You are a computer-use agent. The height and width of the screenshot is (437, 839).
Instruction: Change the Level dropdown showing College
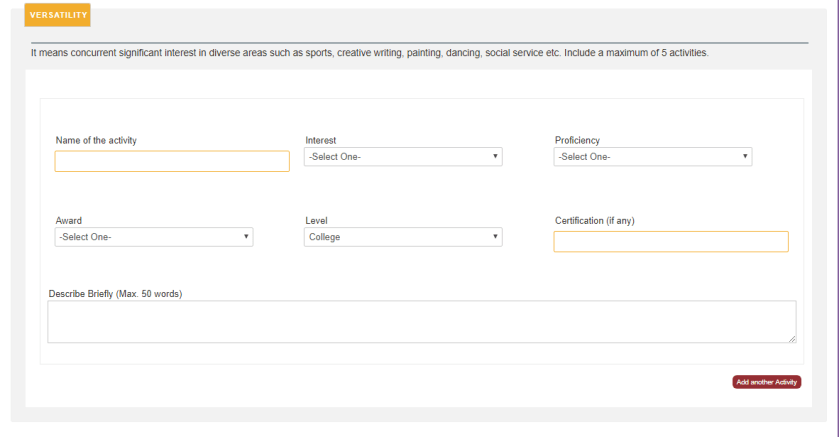403,237
